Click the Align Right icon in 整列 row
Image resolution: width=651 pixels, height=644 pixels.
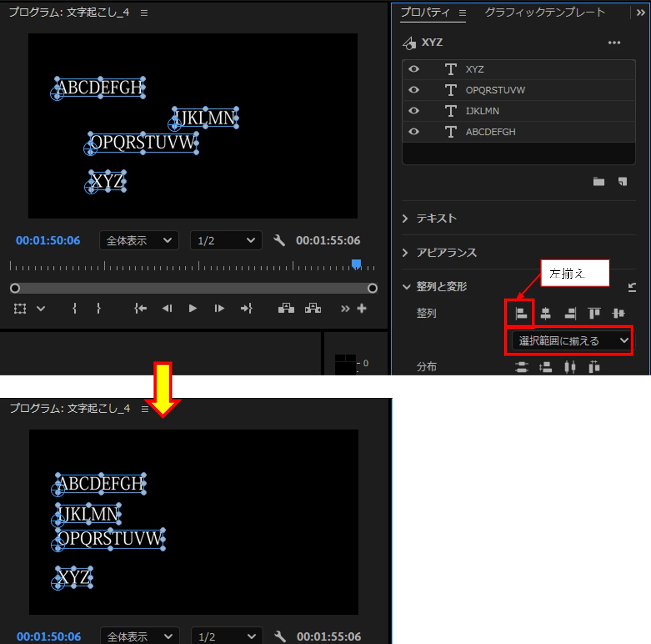pyautogui.click(x=570, y=313)
